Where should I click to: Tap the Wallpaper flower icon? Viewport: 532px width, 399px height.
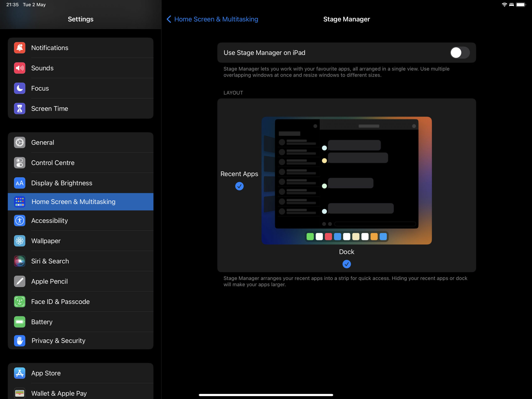pyautogui.click(x=20, y=241)
